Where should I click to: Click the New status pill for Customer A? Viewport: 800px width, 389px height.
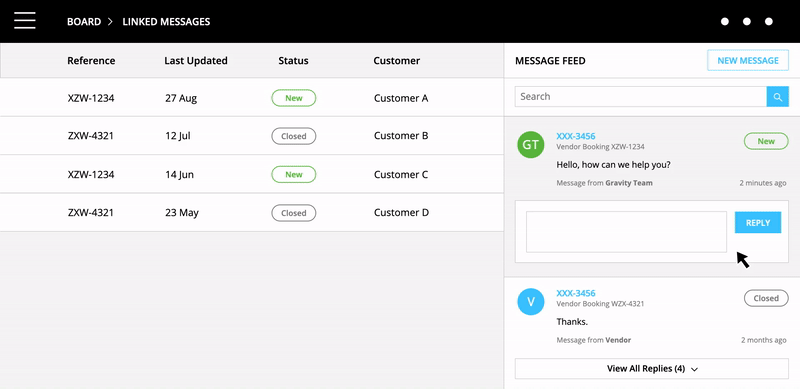tap(293, 98)
